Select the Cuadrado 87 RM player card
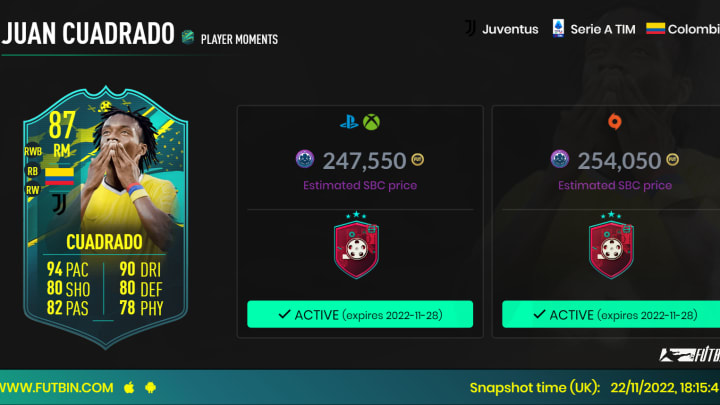The image size is (720, 405). (106, 217)
